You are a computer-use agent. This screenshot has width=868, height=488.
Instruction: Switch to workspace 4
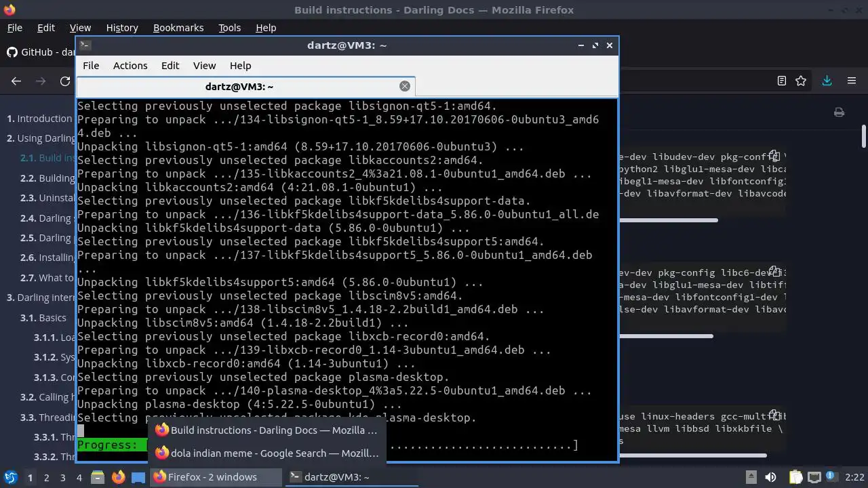[79, 478]
